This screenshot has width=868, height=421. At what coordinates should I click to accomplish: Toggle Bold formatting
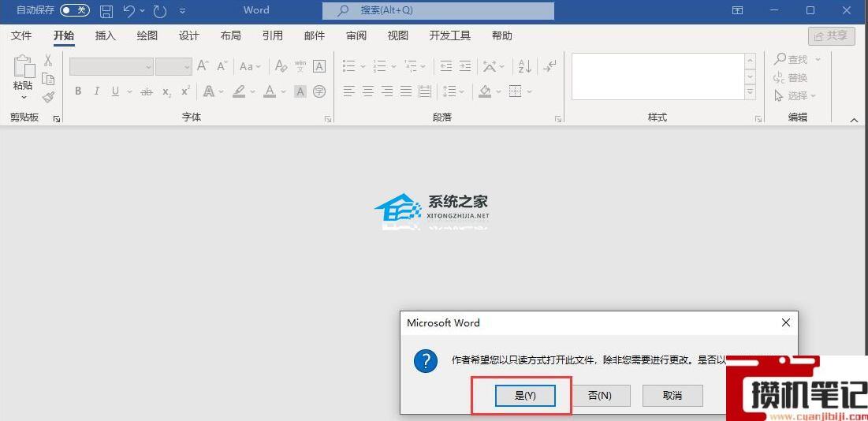[78, 91]
